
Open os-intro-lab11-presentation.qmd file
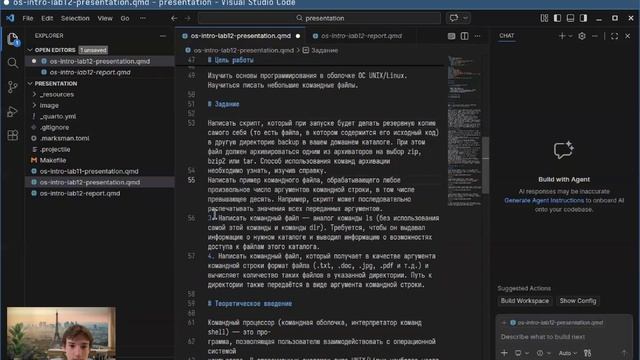[x=89, y=171]
